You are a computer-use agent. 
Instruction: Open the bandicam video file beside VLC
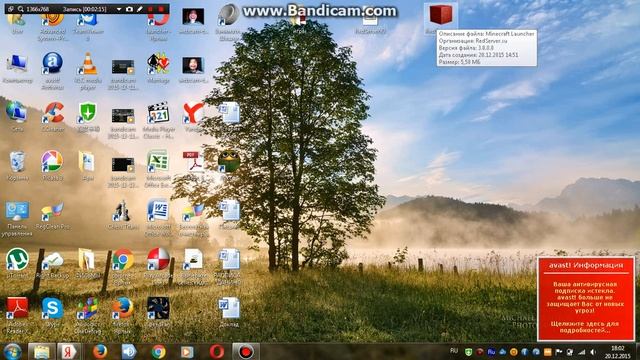(x=122, y=67)
